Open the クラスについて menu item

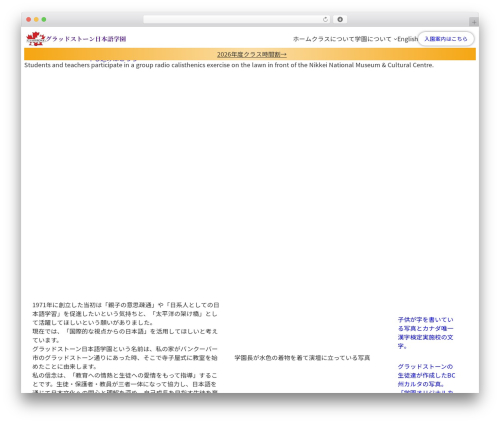(x=333, y=39)
